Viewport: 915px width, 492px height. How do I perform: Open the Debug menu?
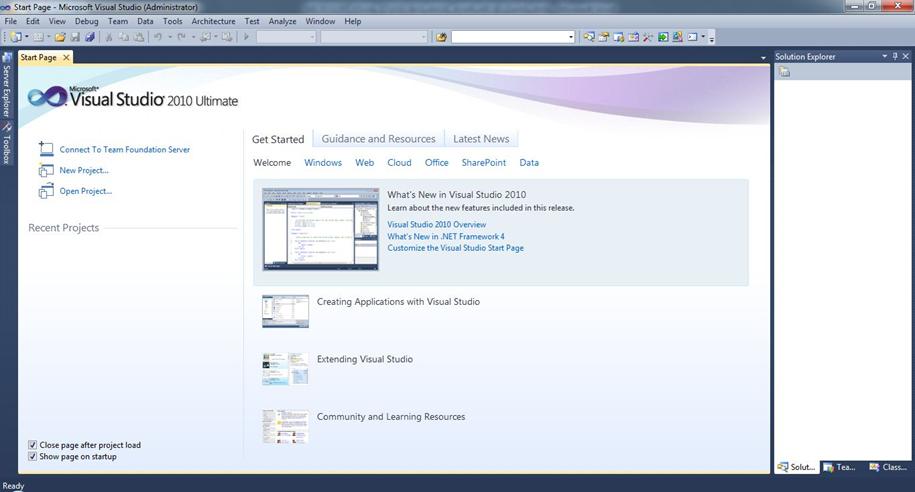(x=86, y=21)
